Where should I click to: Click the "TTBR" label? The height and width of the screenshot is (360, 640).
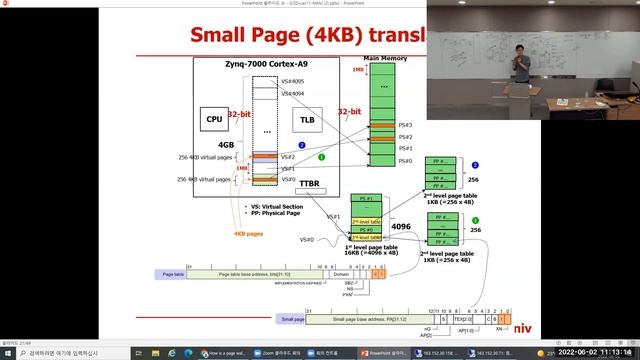tap(309, 184)
